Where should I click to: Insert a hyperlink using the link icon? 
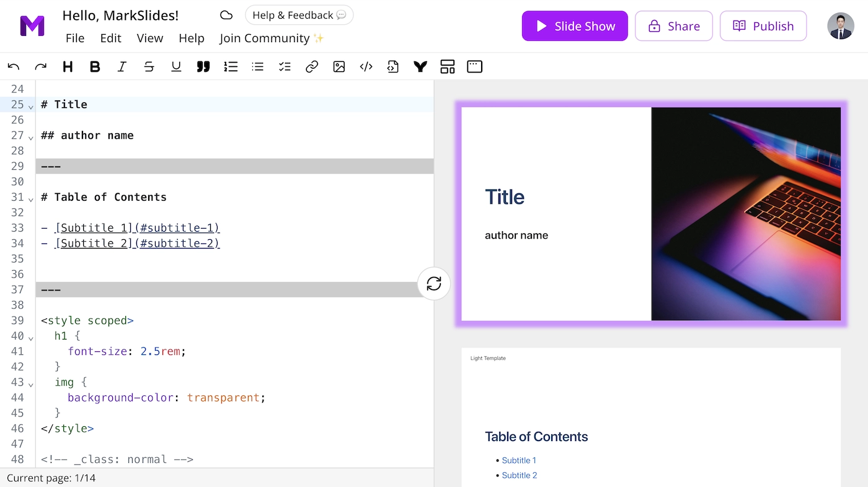[311, 66]
